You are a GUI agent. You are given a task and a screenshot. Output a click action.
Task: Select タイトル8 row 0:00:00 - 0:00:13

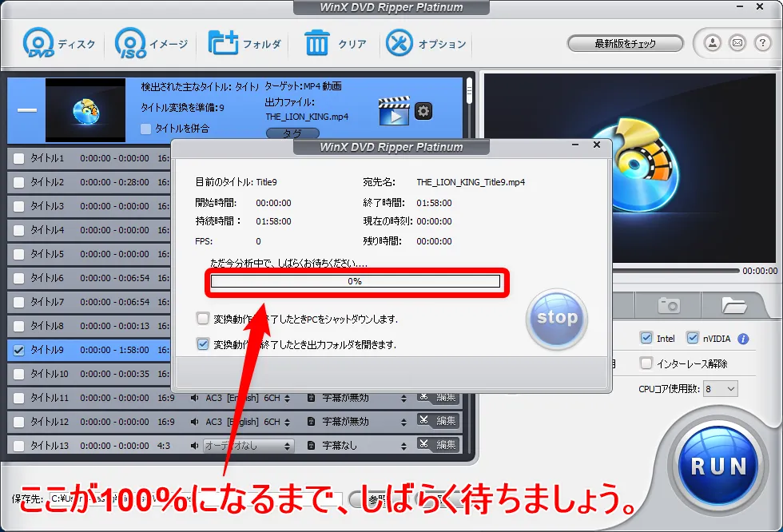(114, 326)
